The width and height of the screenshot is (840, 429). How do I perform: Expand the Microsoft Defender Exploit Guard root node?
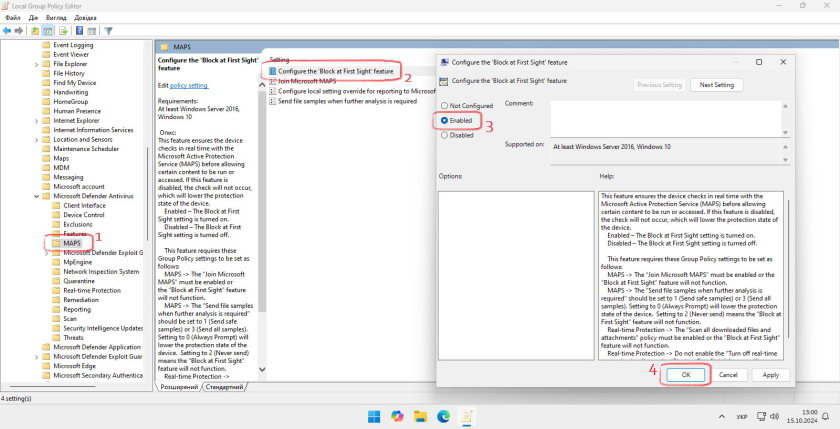click(36, 356)
